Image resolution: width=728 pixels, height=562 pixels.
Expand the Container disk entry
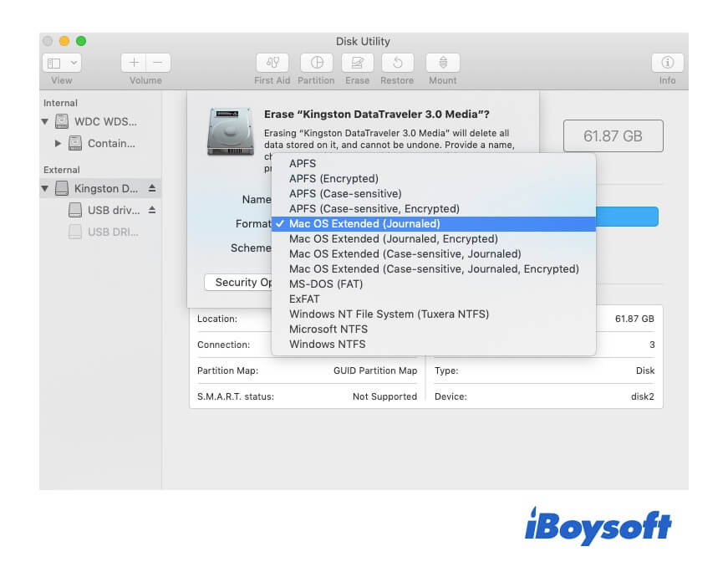click(x=58, y=143)
